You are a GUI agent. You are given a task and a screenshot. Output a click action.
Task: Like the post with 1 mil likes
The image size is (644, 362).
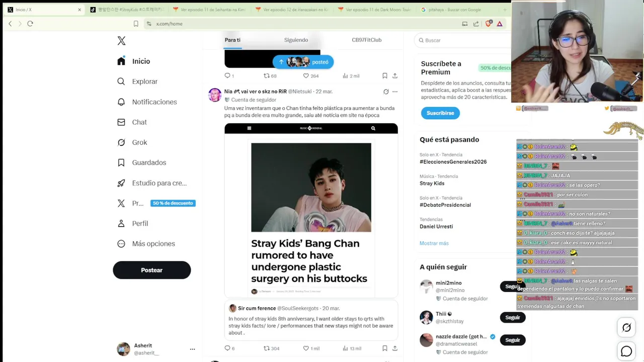[311, 348]
